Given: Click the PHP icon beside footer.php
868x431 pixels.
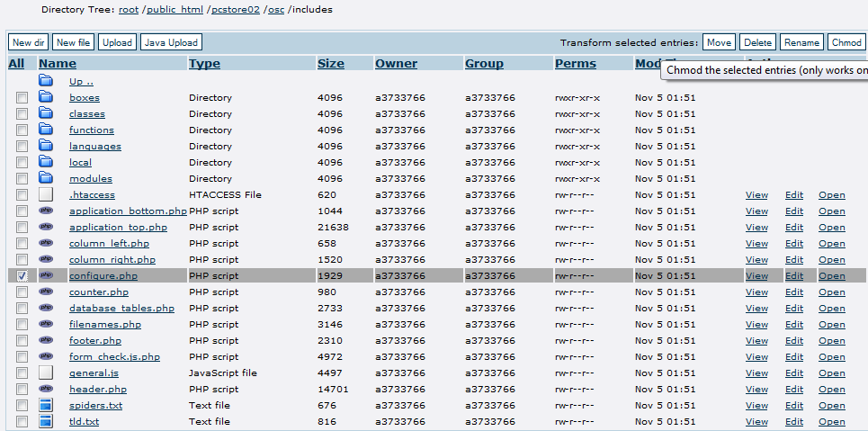Looking at the screenshot, I should 46,340.
